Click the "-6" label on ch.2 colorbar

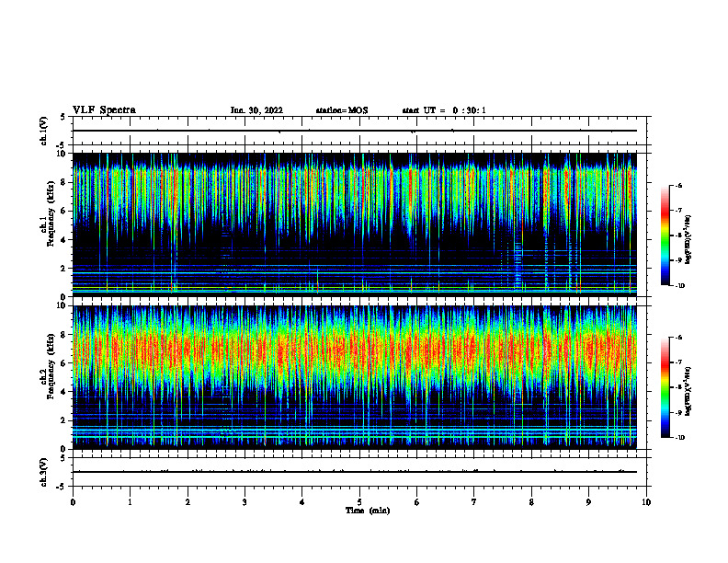point(678,338)
